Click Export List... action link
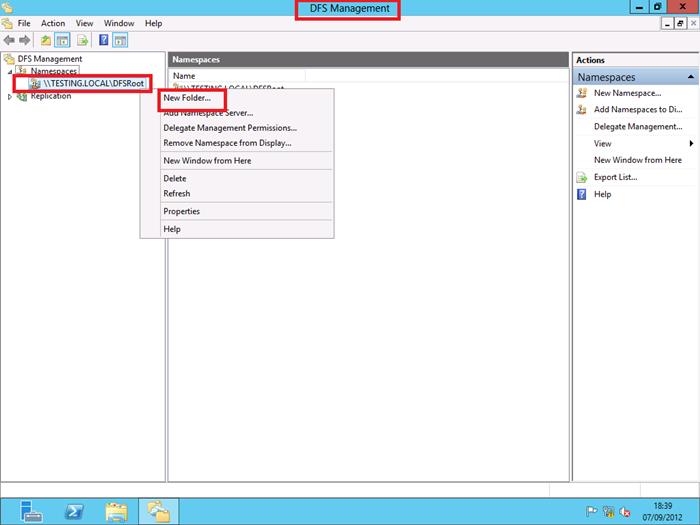Screen dimensions: 700x525 coord(616,177)
